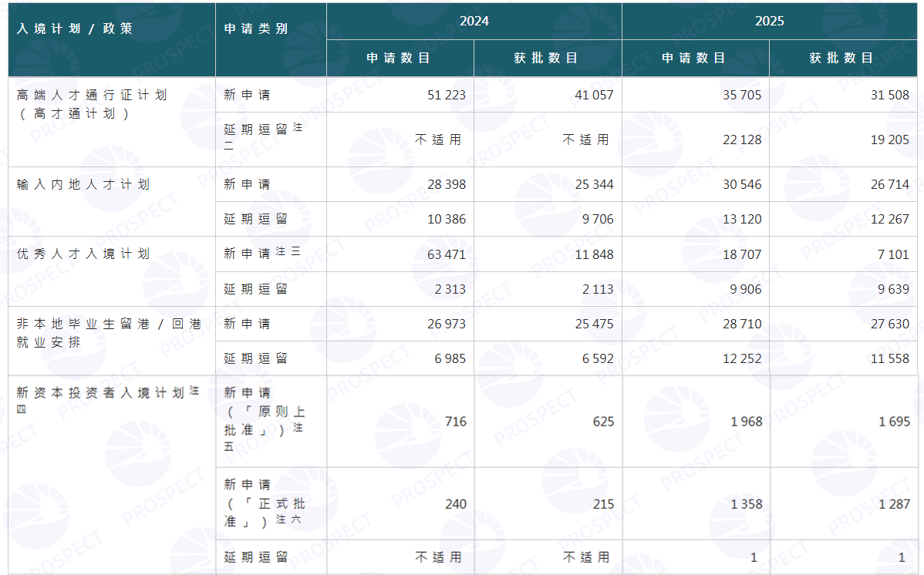Click 高端人才通行证计划 row label
This screenshot has height=575, width=924.
click(x=92, y=104)
